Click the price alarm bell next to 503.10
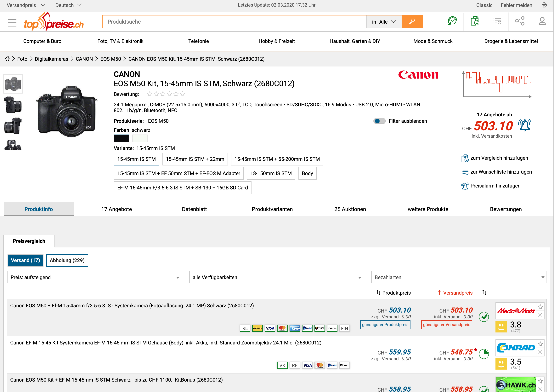 tap(525, 125)
